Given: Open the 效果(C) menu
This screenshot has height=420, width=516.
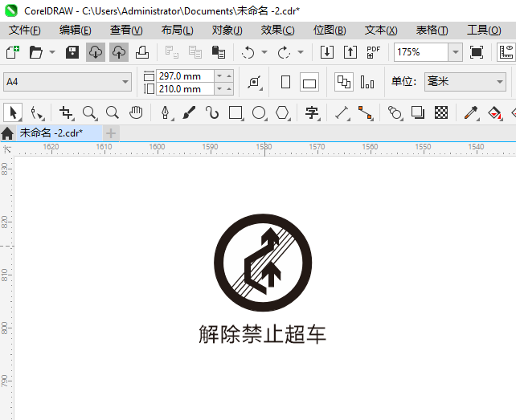Looking at the screenshot, I should point(278,31).
